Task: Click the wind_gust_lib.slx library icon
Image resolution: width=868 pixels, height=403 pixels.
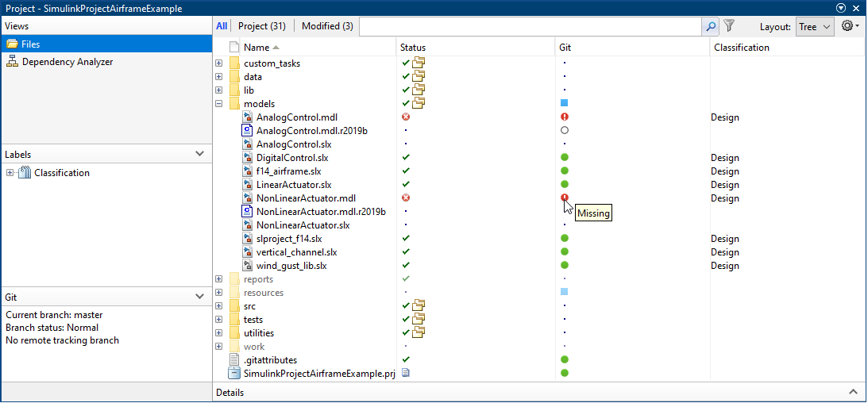Action: click(x=248, y=266)
